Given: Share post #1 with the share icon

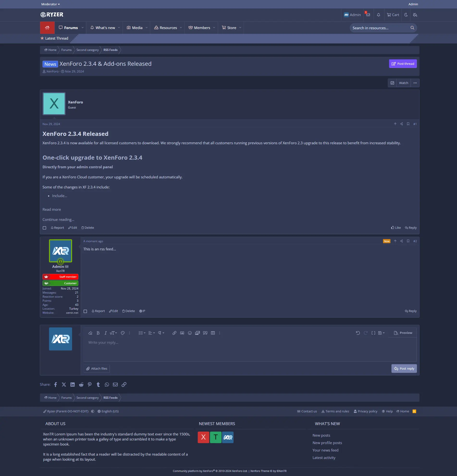Looking at the screenshot, I should [x=401, y=124].
